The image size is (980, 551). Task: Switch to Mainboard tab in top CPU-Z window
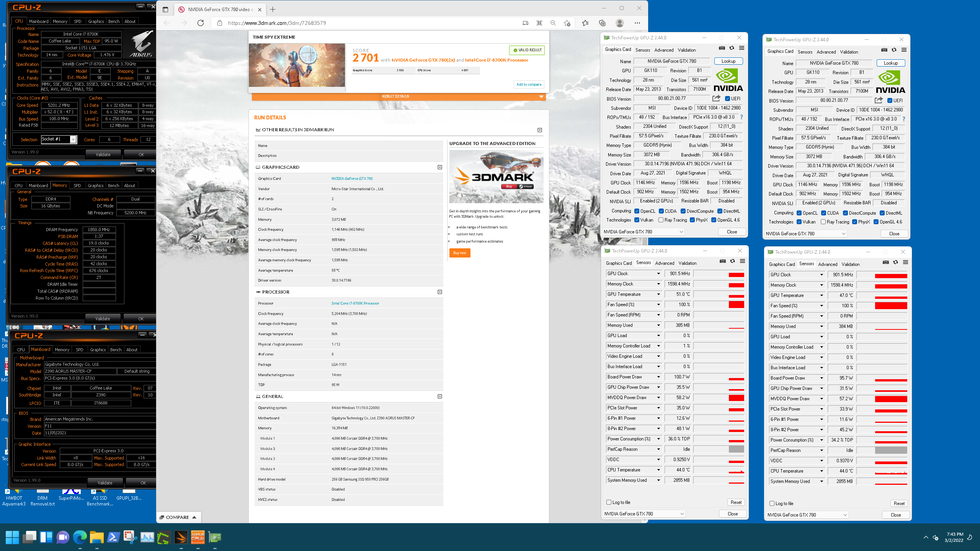39,21
